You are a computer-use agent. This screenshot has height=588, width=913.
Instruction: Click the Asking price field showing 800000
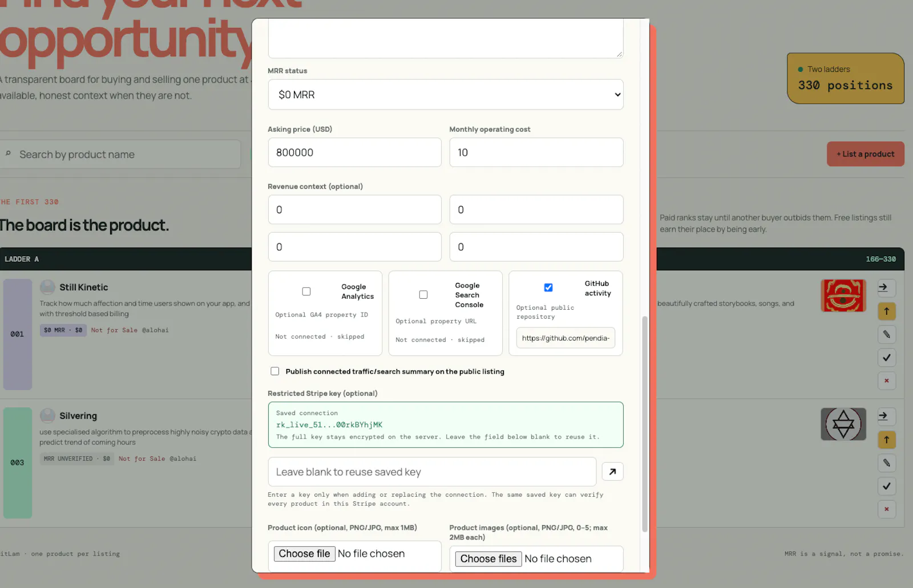354,152
